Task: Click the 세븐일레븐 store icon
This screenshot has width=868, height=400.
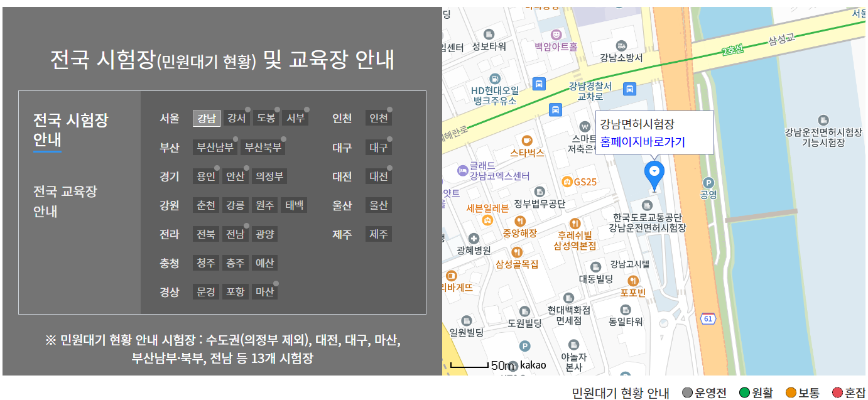Action: pyautogui.click(x=487, y=220)
